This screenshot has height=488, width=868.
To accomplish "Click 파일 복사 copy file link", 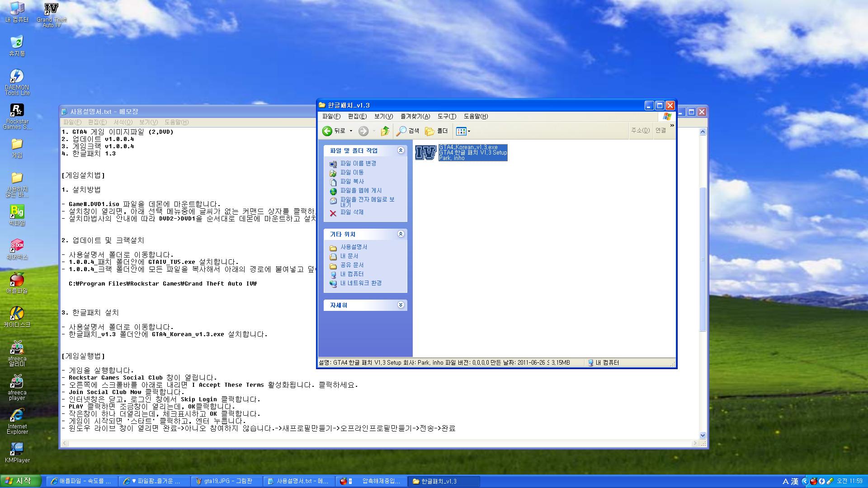I will [352, 181].
